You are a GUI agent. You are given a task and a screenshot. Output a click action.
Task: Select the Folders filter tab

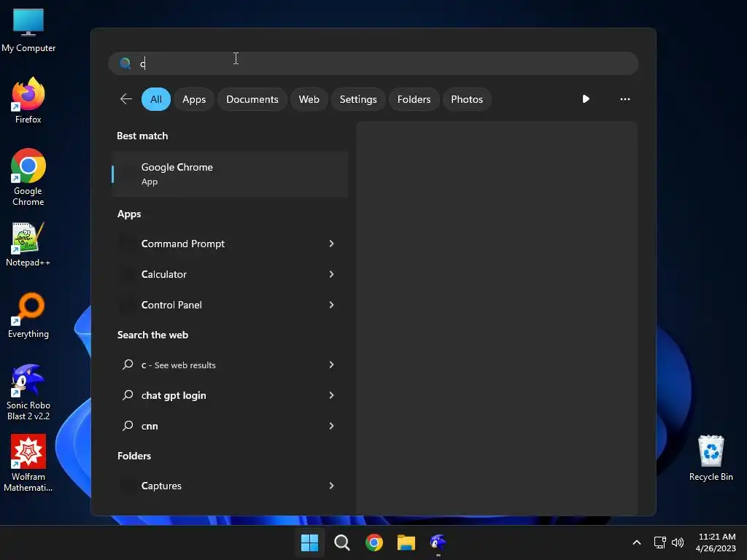[414, 99]
